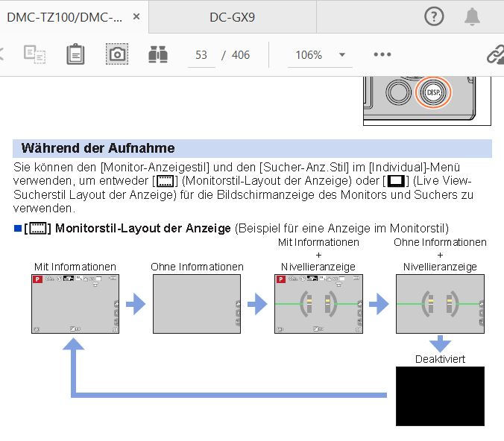Close the DMC-TZ100 document tab
504x441 pixels.
pos(134,16)
